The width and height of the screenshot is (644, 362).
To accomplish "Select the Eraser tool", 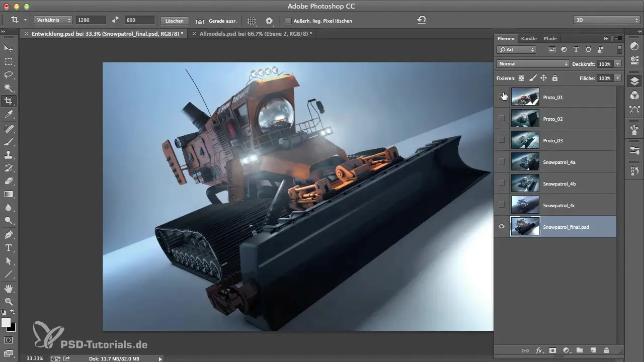I will click(x=9, y=181).
